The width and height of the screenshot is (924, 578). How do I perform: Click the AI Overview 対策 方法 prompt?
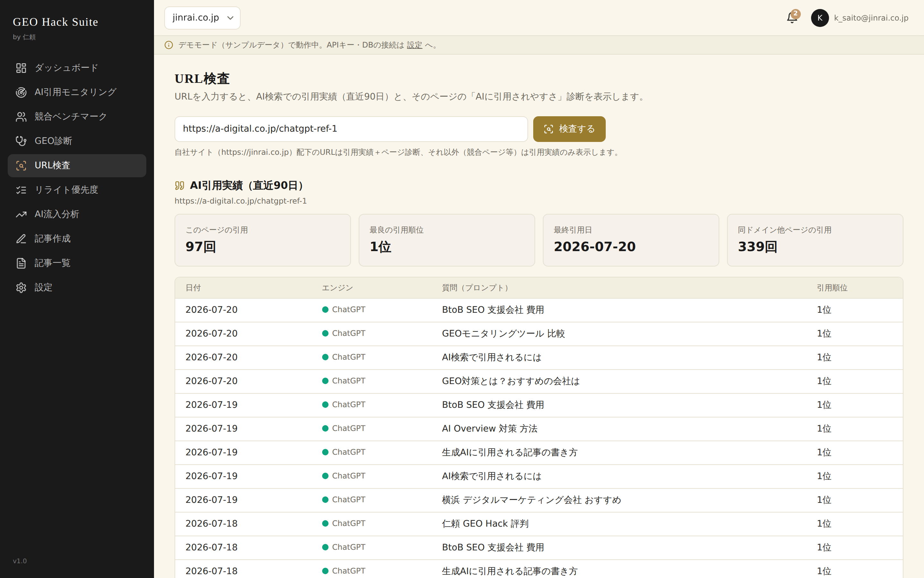click(x=490, y=429)
